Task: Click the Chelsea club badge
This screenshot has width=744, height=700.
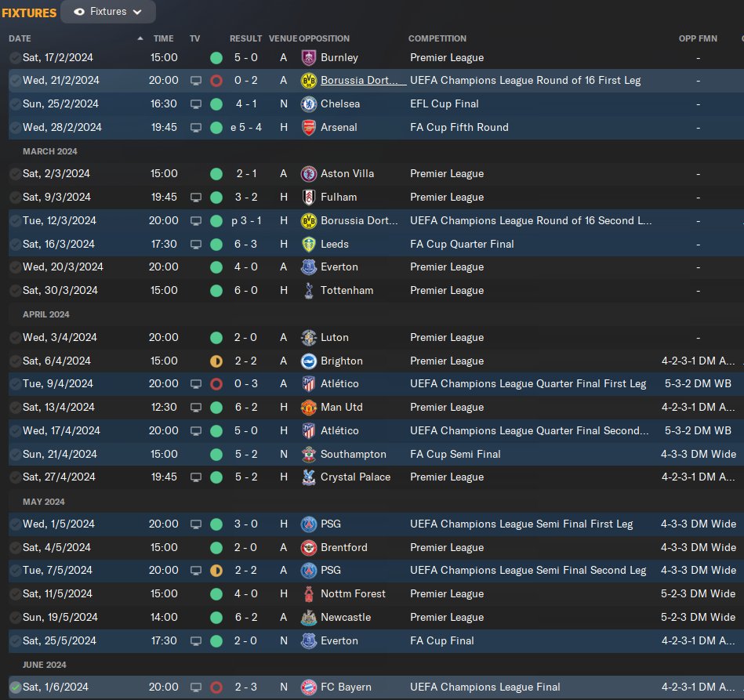Action: coord(309,104)
